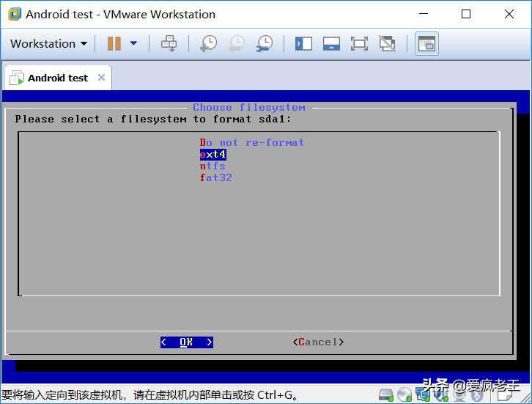Image resolution: width=532 pixels, height=404 pixels.
Task: Click the Cancel button
Action: coord(318,342)
